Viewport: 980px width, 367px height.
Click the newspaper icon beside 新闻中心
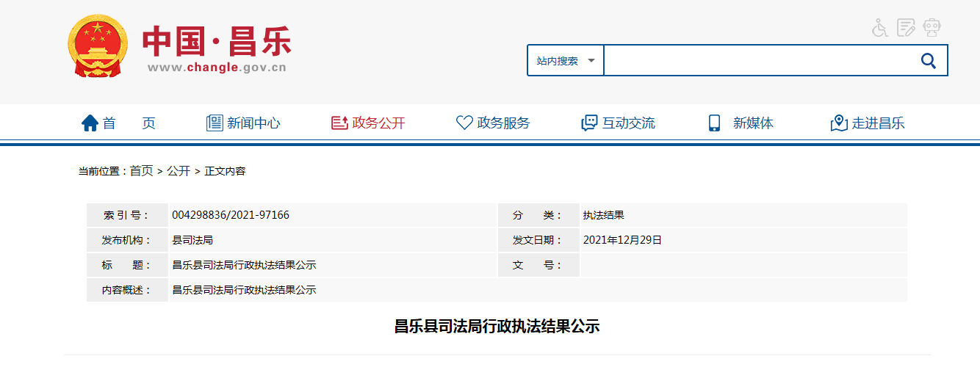tap(215, 123)
